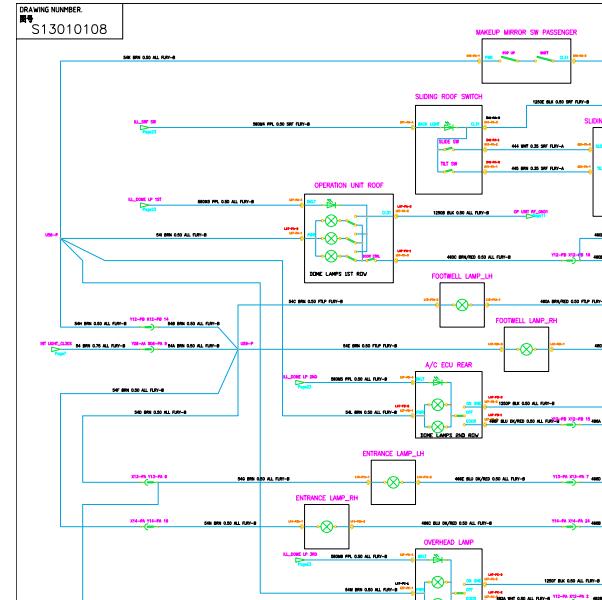Image resolution: width=602 pixels, height=600 pixels.
Task: Click the drawing number S13010108
Action: [x=69, y=29]
